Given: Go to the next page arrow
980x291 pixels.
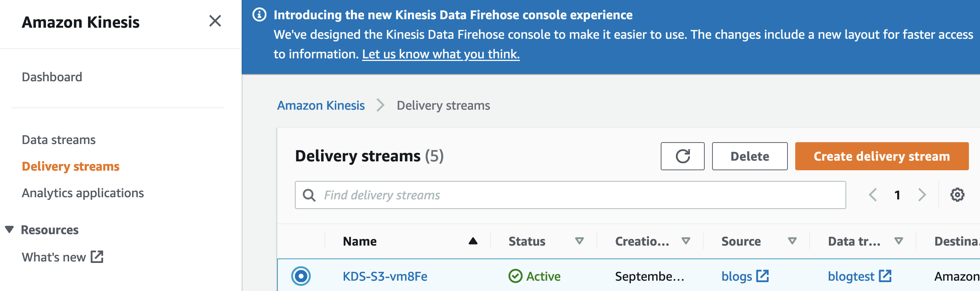Looking at the screenshot, I should (x=922, y=195).
